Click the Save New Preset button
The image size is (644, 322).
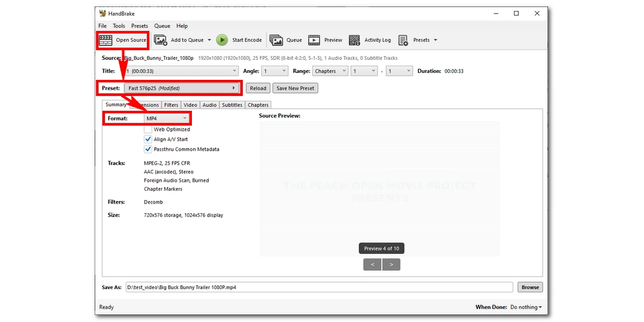296,88
